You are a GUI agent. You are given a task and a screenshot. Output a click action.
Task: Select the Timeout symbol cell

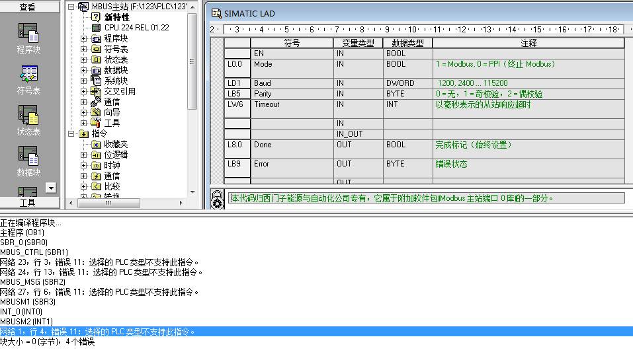(x=292, y=109)
